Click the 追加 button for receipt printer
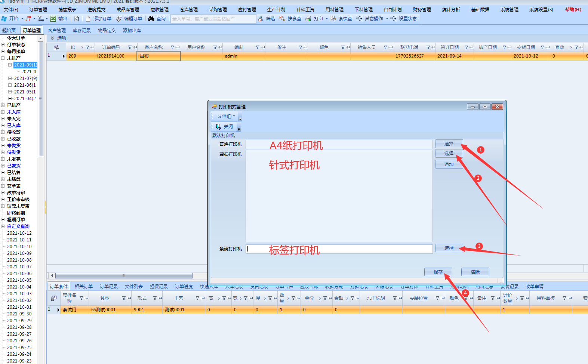 449,164
